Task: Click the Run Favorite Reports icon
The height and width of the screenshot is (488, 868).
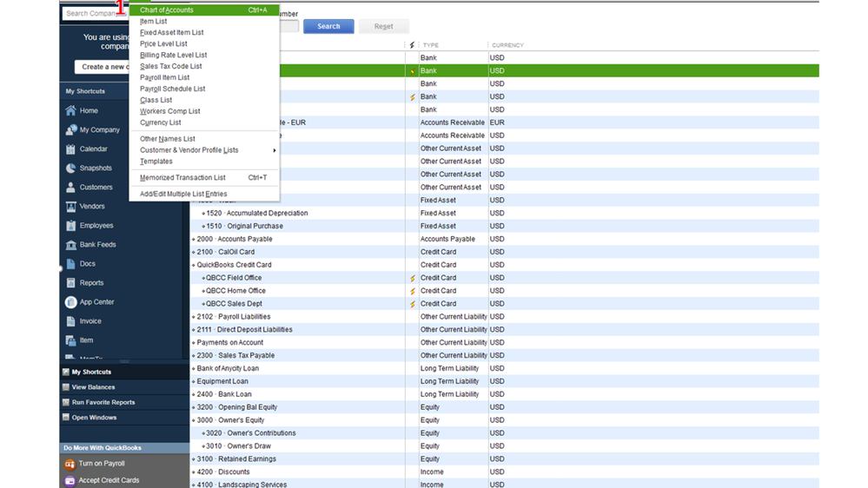Action: tap(66, 402)
